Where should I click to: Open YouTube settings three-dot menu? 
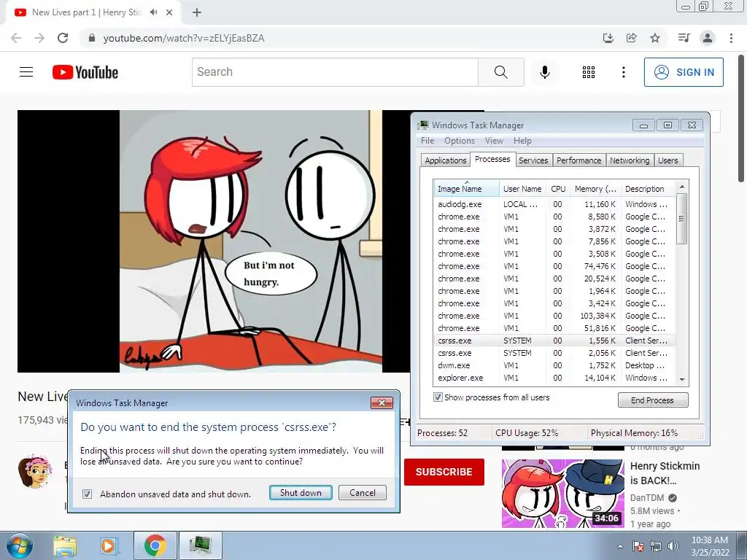[624, 72]
